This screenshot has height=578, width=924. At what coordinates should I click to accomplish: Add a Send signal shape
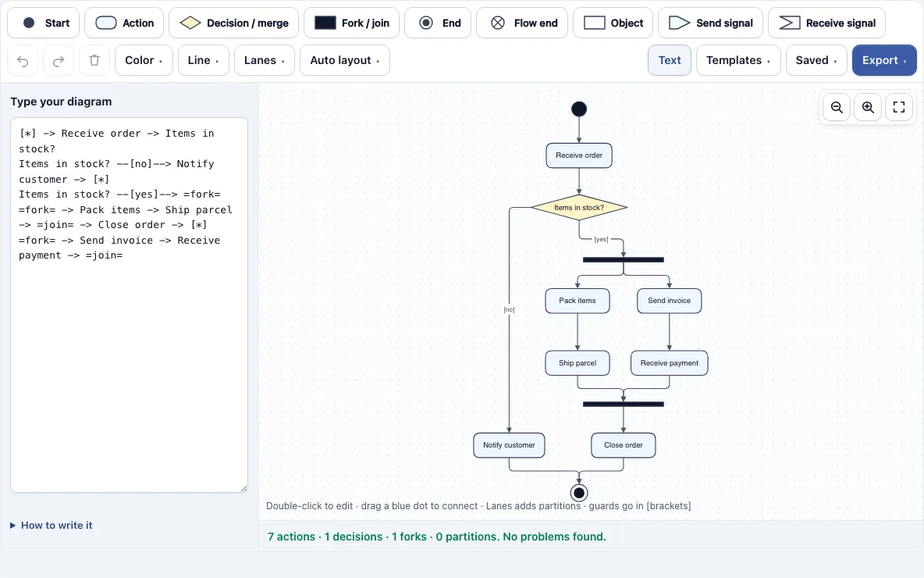[x=711, y=23]
